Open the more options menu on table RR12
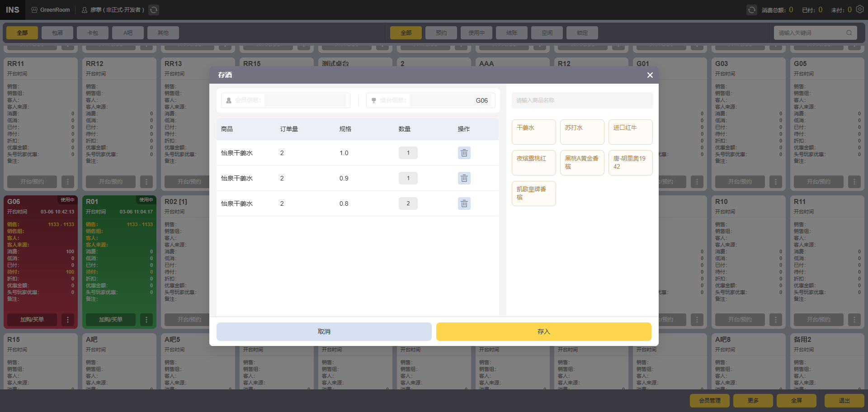 [x=146, y=182]
